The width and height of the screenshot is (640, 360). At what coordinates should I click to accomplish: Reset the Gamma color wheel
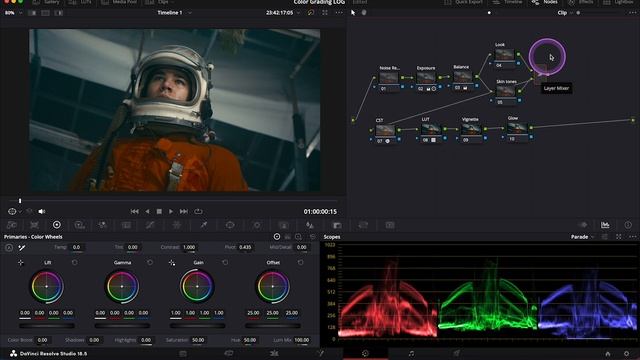[x=150, y=262]
